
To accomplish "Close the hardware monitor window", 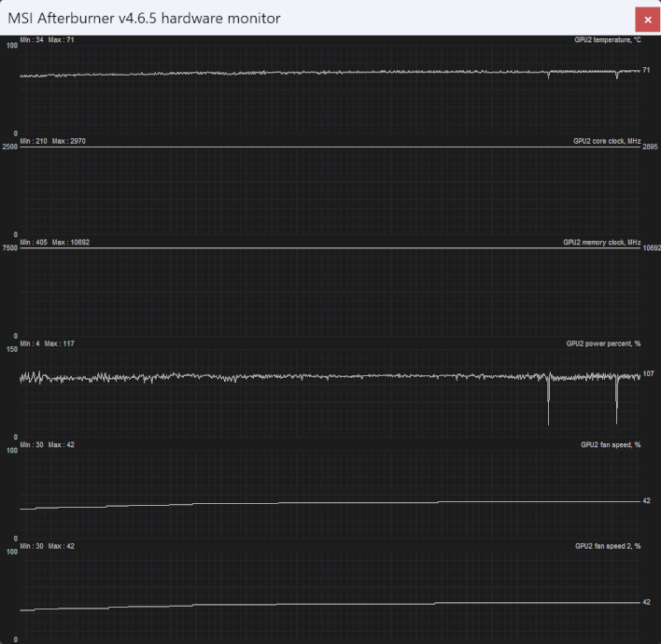I will tap(647, 19).
